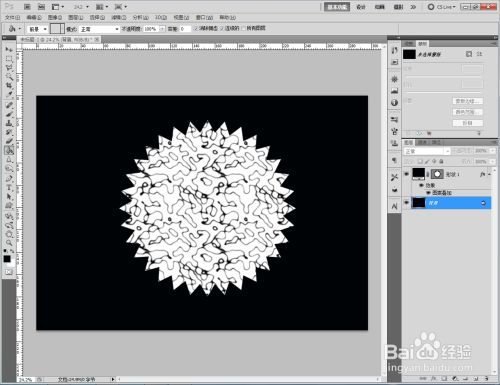Select the History Brush tool
The height and width of the screenshot is (385, 500).
9,132
